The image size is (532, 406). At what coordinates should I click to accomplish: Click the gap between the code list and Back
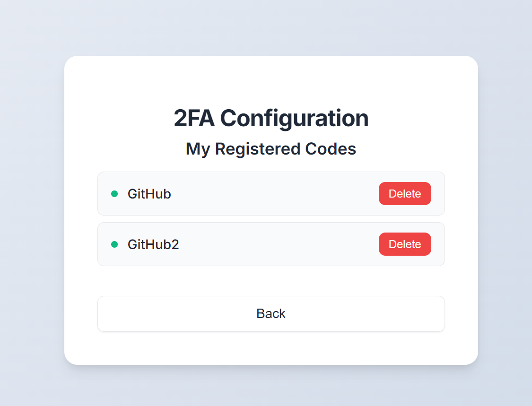pos(271,281)
